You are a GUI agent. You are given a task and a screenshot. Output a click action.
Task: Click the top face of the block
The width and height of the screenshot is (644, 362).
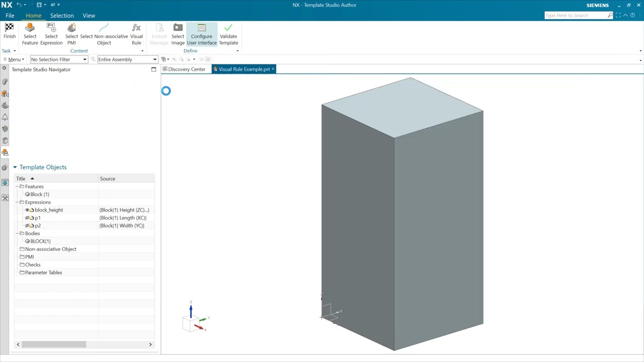coord(403,108)
